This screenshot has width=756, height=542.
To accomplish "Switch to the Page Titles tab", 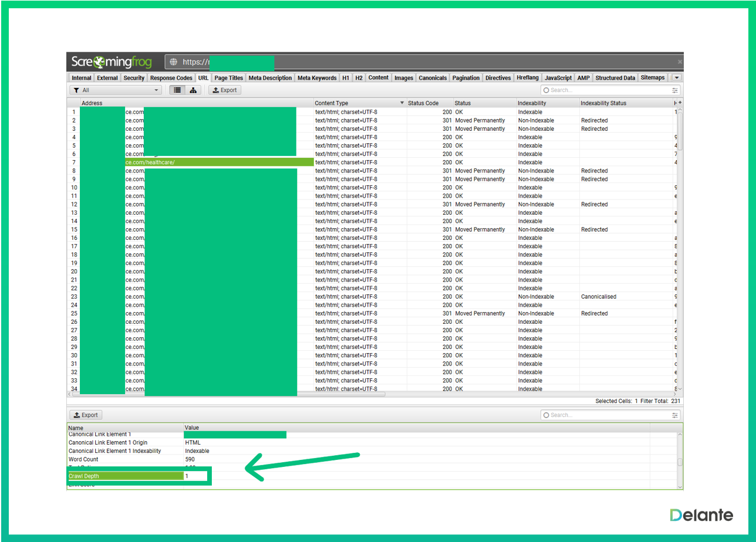I will 228,77.
